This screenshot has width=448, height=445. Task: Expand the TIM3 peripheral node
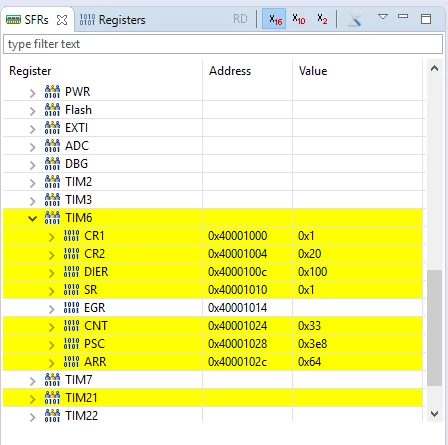tap(32, 201)
